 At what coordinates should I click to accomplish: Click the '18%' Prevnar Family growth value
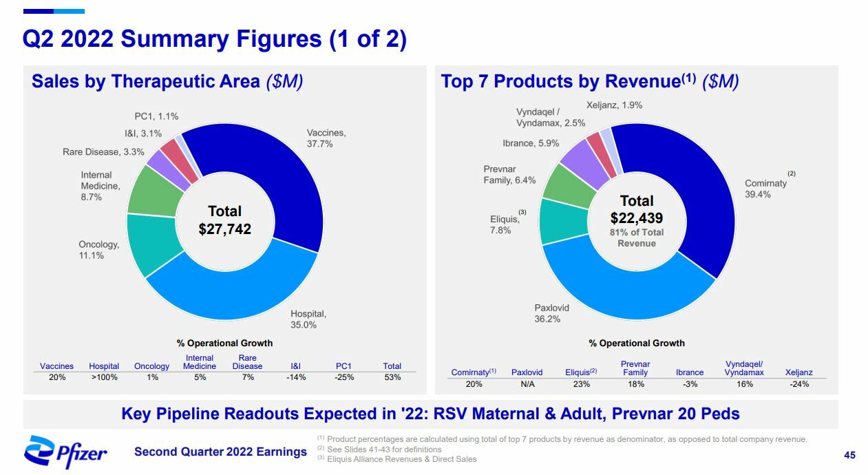[x=635, y=384]
